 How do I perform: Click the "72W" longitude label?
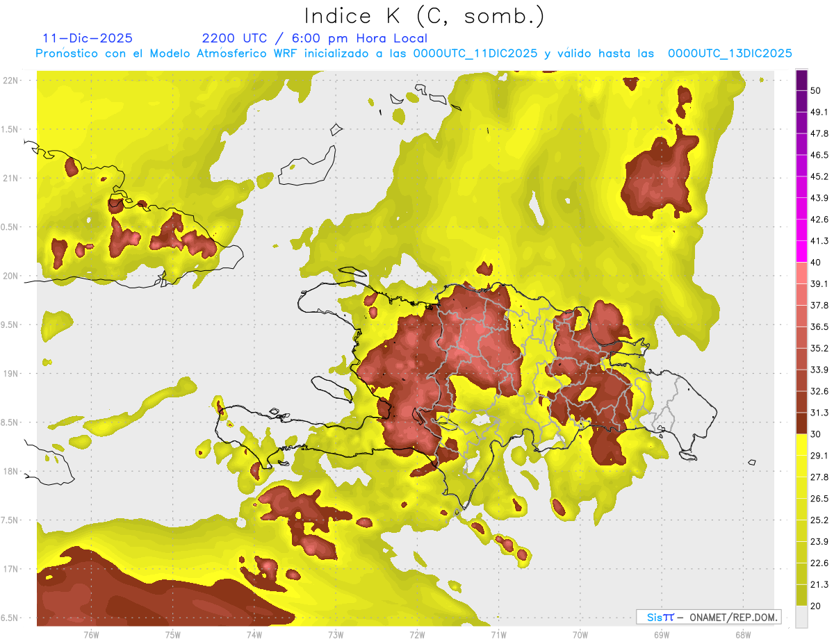tap(417, 635)
